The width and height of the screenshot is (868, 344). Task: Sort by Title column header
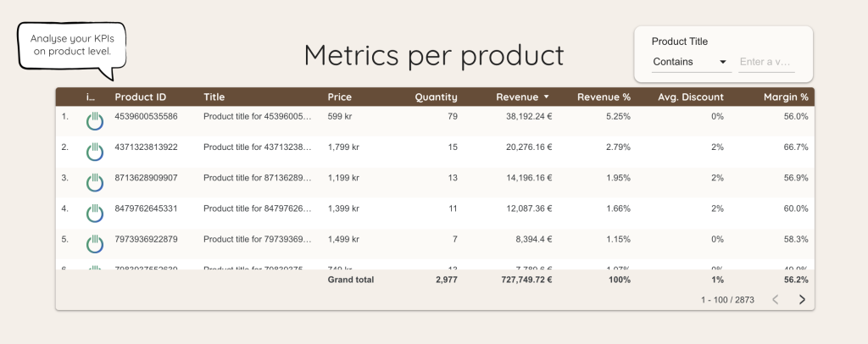click(214, 97)
